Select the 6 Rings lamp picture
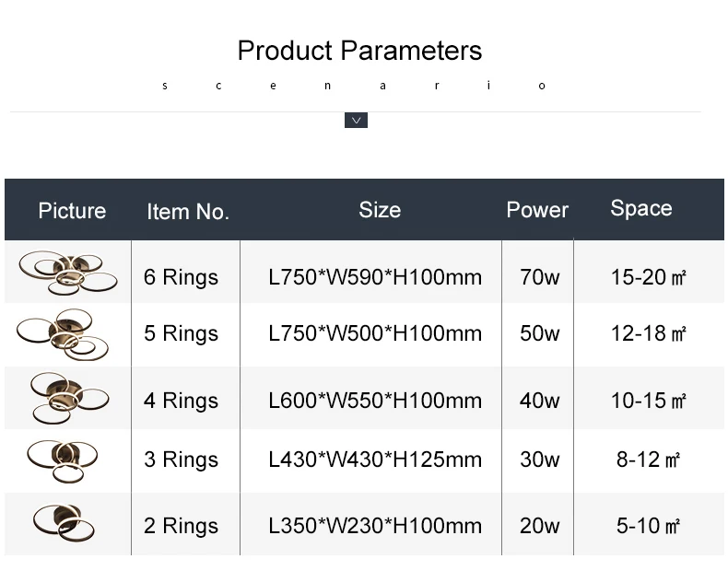 (67, 273)
